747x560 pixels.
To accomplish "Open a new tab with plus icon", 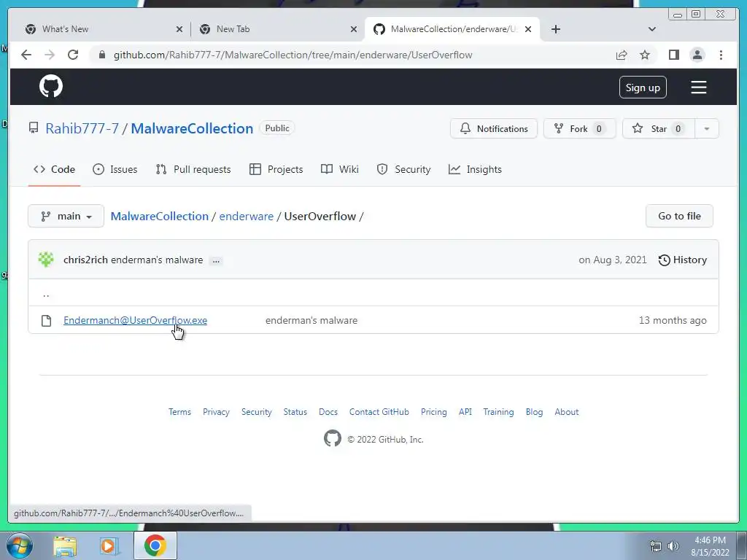I will [x=555, y=29].
